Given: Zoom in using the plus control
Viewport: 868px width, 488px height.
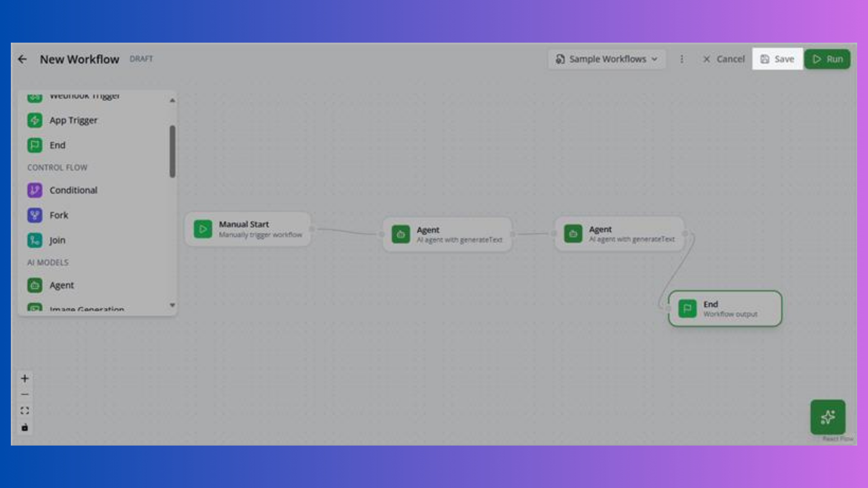Looking at the screenshot, I should coord(25,378).
